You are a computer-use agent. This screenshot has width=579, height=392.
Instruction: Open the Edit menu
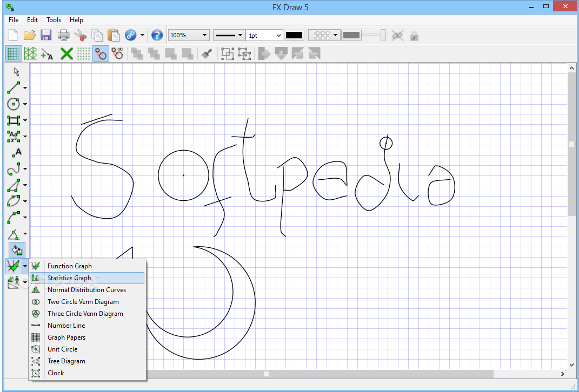click(x=32, y=20)
